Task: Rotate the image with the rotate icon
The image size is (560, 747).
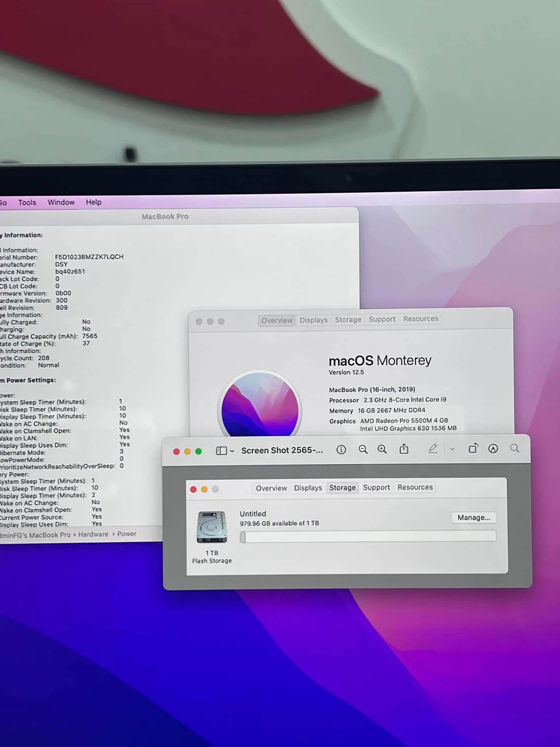Action: tap(473, 448)
